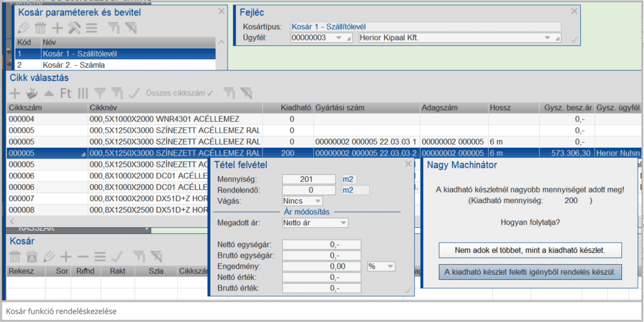Click the trash icon in Kosár paraméterek toolbar
The width and height of the screenshot is (644, 322).
[x=40, y=28]
